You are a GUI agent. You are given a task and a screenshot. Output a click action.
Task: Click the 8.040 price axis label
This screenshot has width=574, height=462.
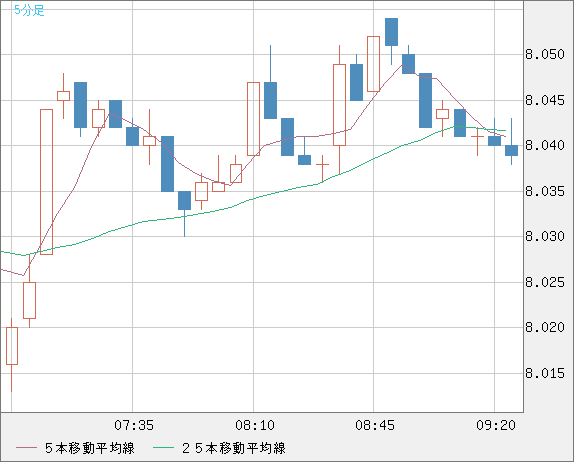(x=545, y=145)
